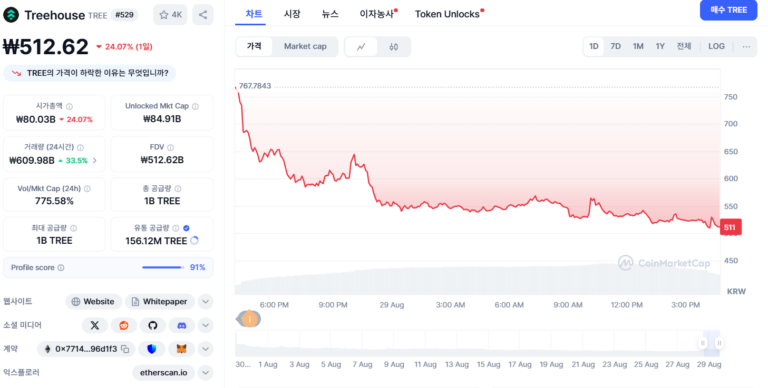Click the 156.12M TREE supply value
The width and height of the screenshot is (768, 388).
click(x=156, y=241)
